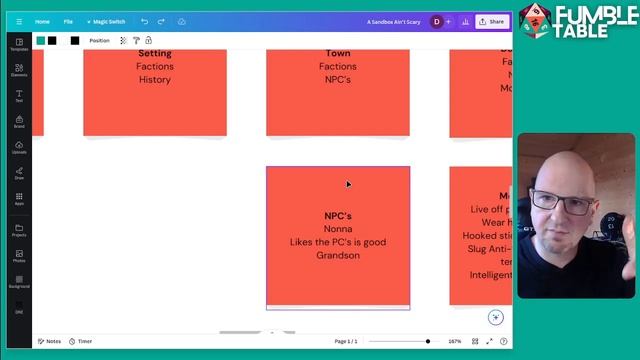The width and height of the screenshot is (640, 360).
Task: Open the grid view icon
Action: (475, 341)
